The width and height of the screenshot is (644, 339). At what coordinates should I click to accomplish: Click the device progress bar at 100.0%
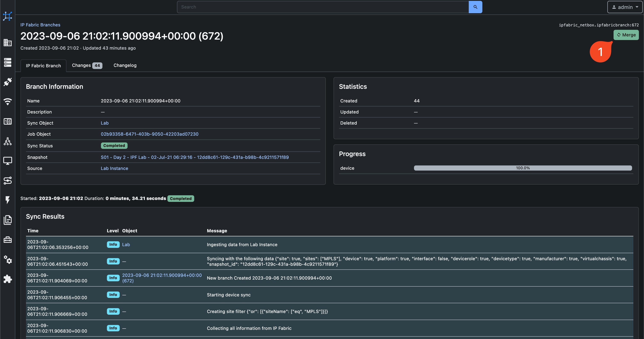click(523, 168)
